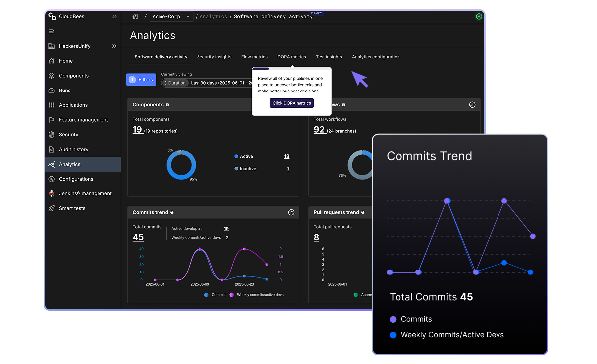Click the 'Click DORA metrics' tooltip button
Viewport: 597px width, 364px height.
[292, 103]
